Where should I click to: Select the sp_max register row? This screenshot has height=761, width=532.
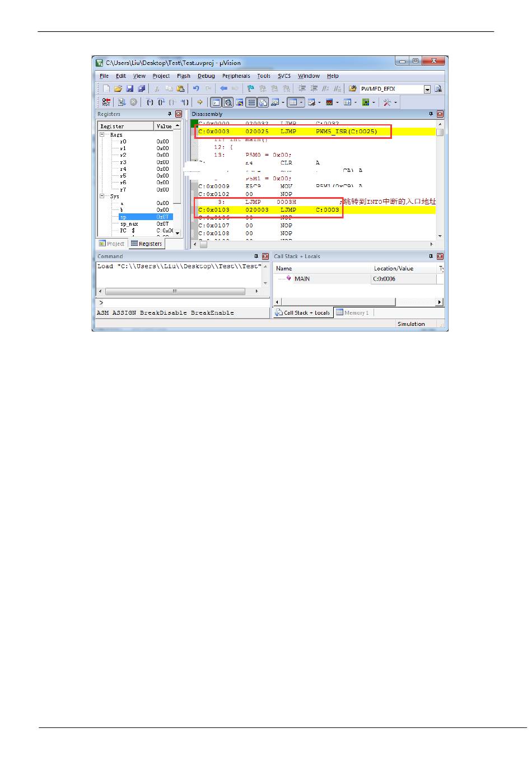[146, 223]
